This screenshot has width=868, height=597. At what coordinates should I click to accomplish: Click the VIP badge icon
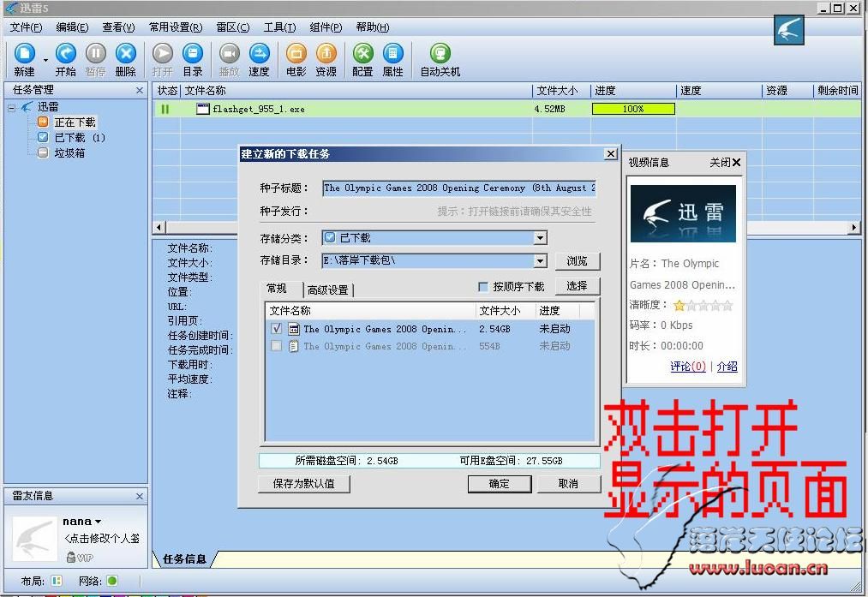click(x=80, y=557)
